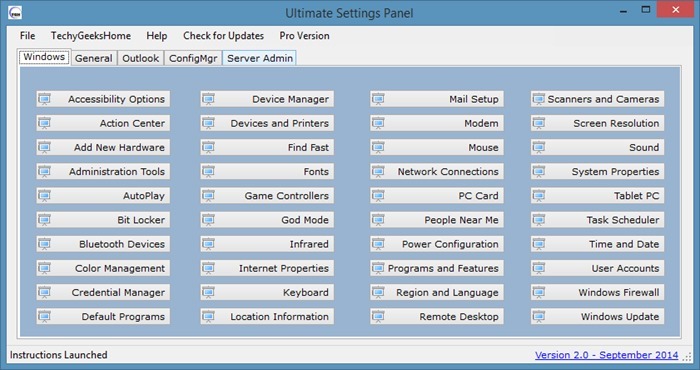This screenshot has width=700, height=370.
Task: Click the monitor icon beside Power Configuration
Action: (378, 244)
